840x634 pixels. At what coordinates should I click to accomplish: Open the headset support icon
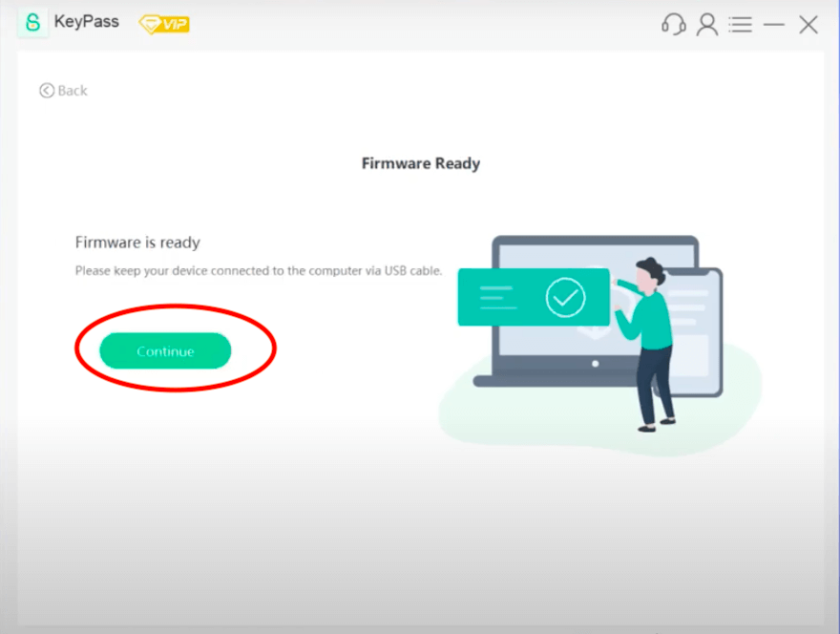(673, 25)
